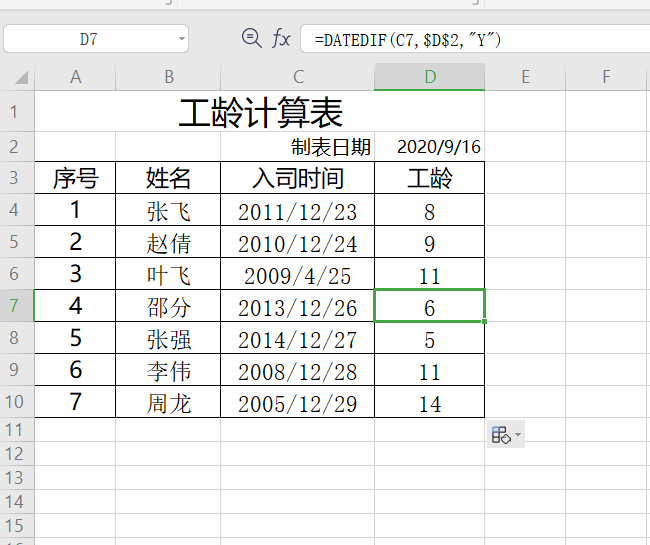The image size is (650, 545).
Task: Select row 10 header
Action: coord(17,402)
